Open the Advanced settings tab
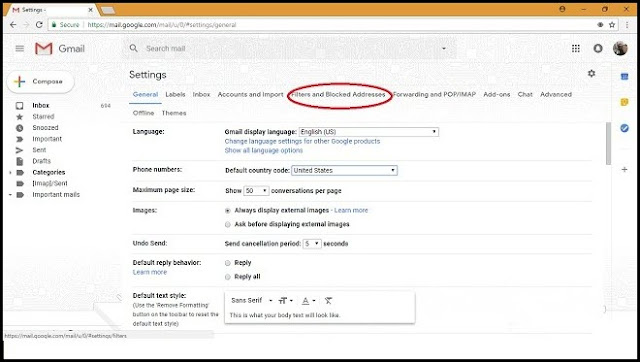This screenshot has height=362, width=640. point(556,94)
